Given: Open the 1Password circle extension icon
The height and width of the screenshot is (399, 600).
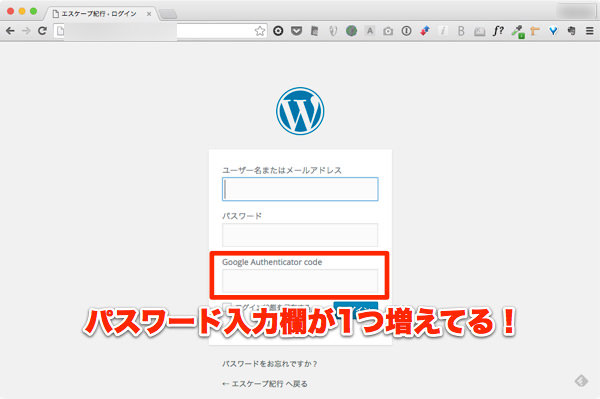Looking at the screenshot, I should coord(406,31).
